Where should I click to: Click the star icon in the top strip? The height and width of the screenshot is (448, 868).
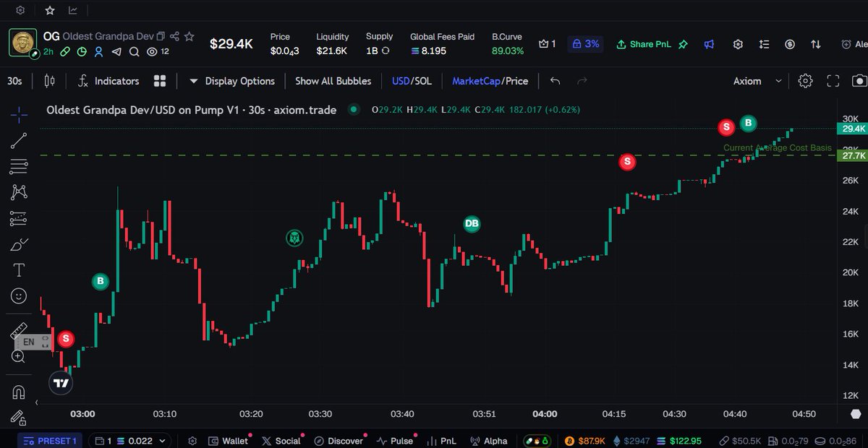(49, 10)
